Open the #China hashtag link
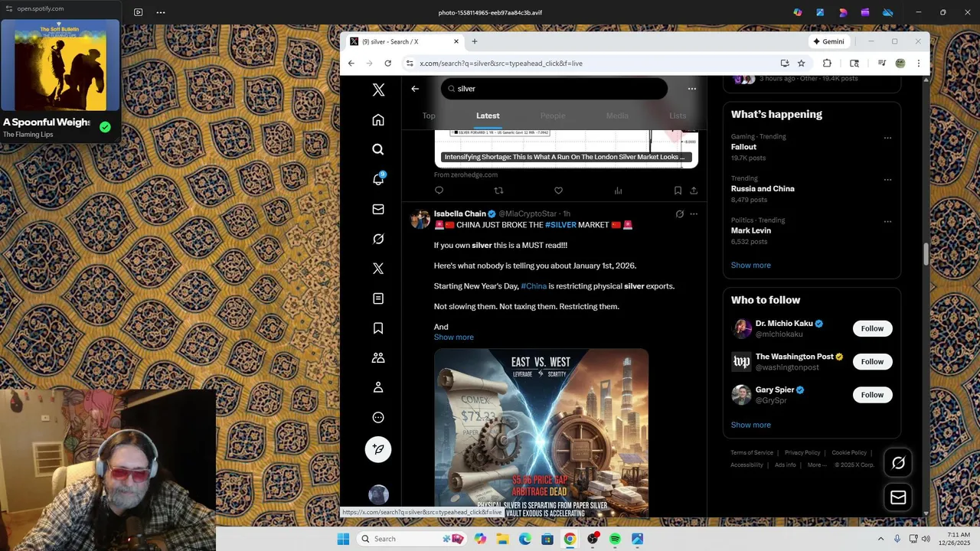980x551 pixels. [534, 286]
